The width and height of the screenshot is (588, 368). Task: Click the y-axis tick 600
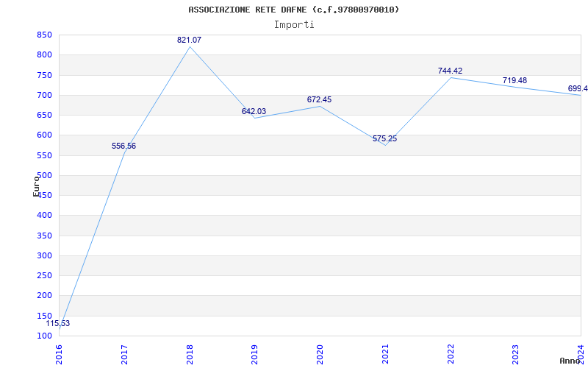coord(44,135)
